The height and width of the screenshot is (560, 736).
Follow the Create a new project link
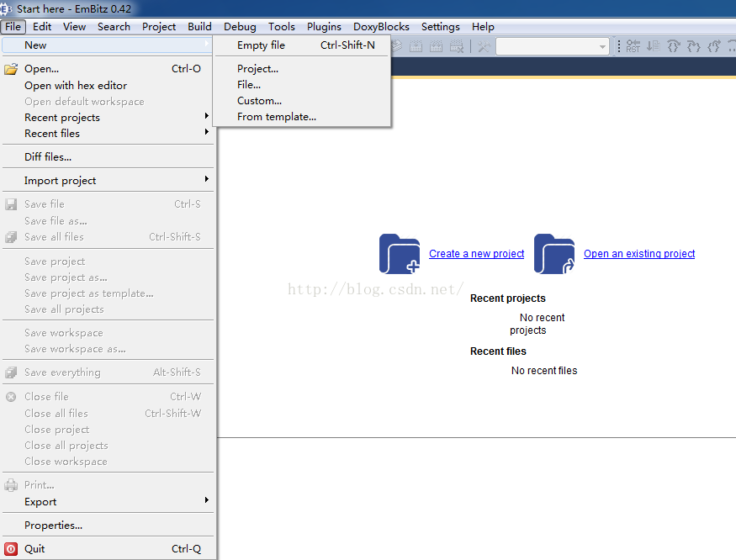click(476, 253)
